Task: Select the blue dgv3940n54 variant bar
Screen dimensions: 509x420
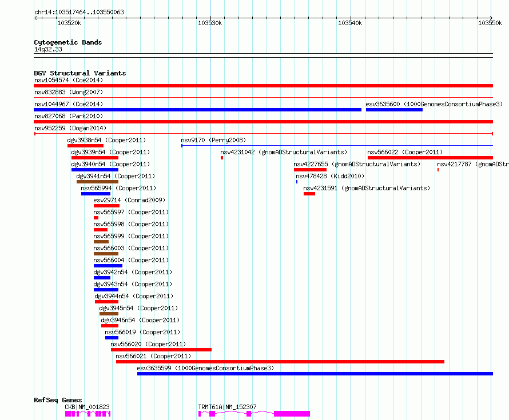Action: [95, 170]
